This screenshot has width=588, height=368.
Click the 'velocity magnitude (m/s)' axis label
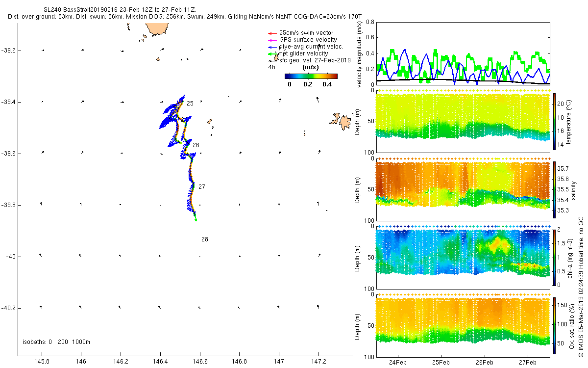[x=360, y=53]
